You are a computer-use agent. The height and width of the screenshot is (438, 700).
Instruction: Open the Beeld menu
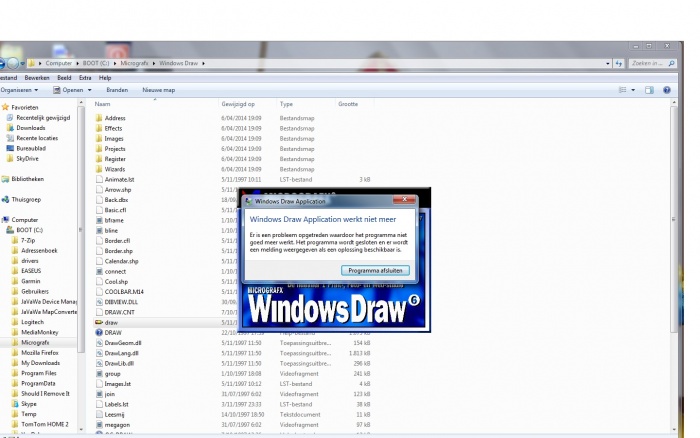coord(64,78)
